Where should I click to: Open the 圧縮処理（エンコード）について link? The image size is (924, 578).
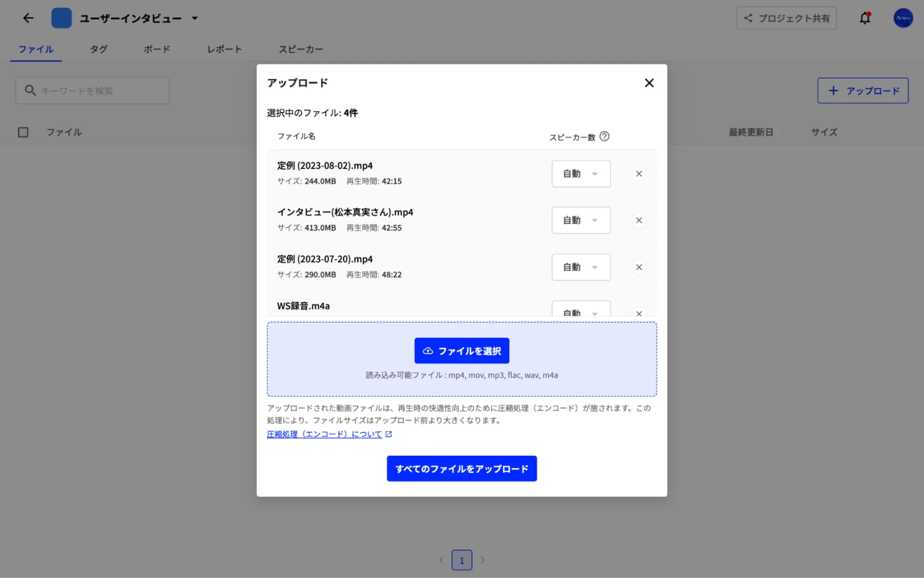click(x=324, y=434)
